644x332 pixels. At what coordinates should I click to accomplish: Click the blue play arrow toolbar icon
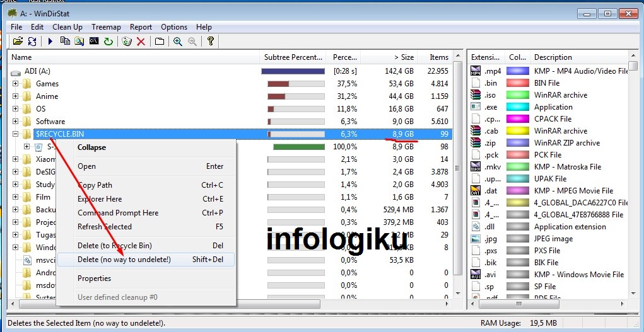50,42
